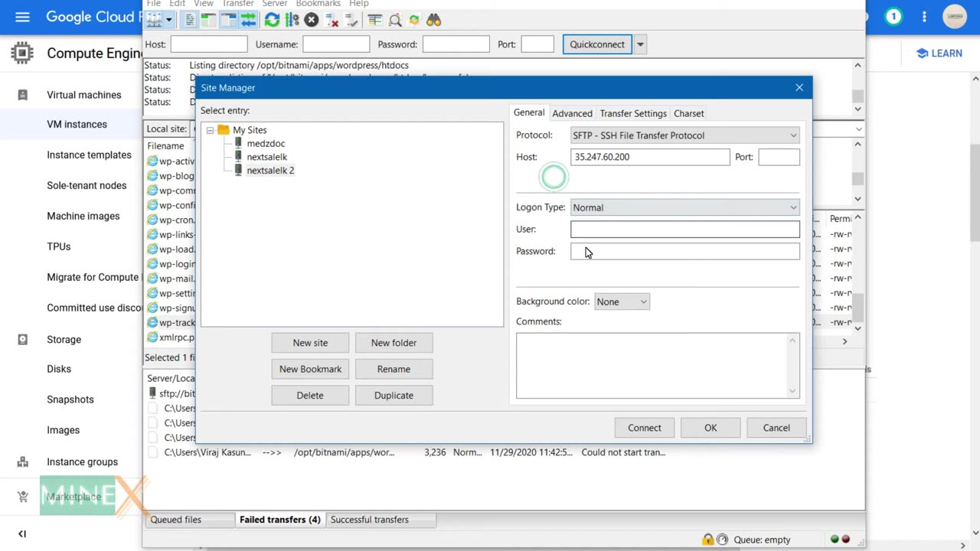Viewport: 980px width, 551px height.
Task: Click the Marketplace cart icon
Action: [22, 497]
